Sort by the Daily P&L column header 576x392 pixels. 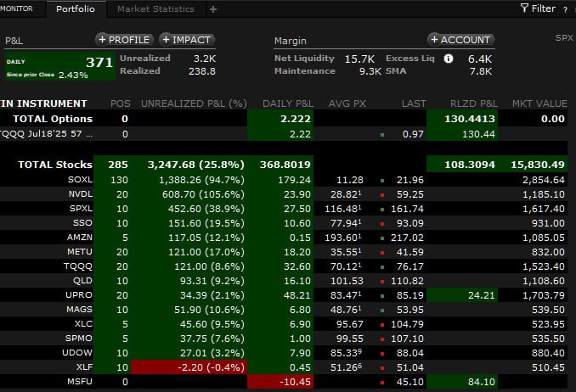pos(288,104)
